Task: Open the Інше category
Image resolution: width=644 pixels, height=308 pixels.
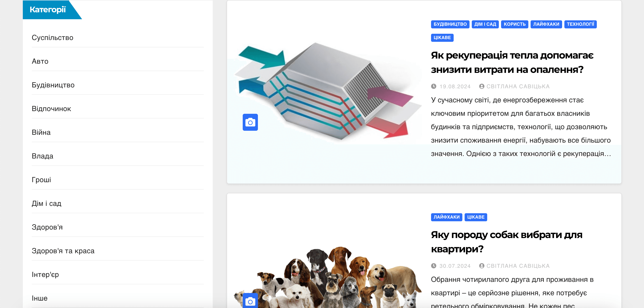Action: pyautogui.click(x=40, y=298)
